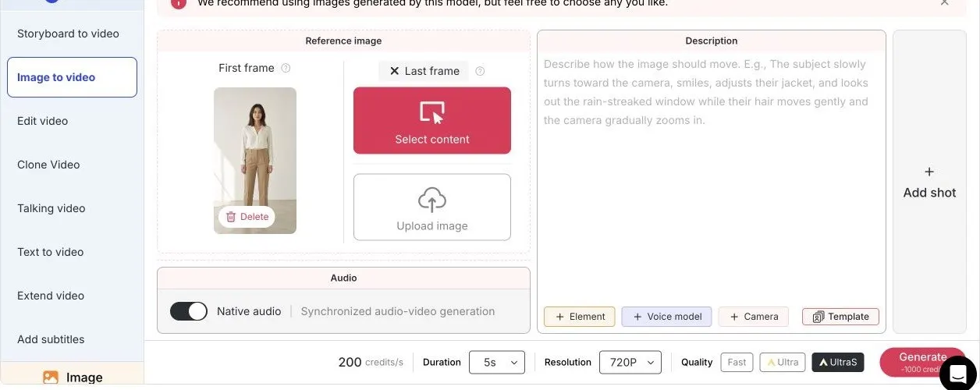Click the Last frame info icon
Image resolution: width=980 pixels, height=390 pixels.
[x=480, y=71]
